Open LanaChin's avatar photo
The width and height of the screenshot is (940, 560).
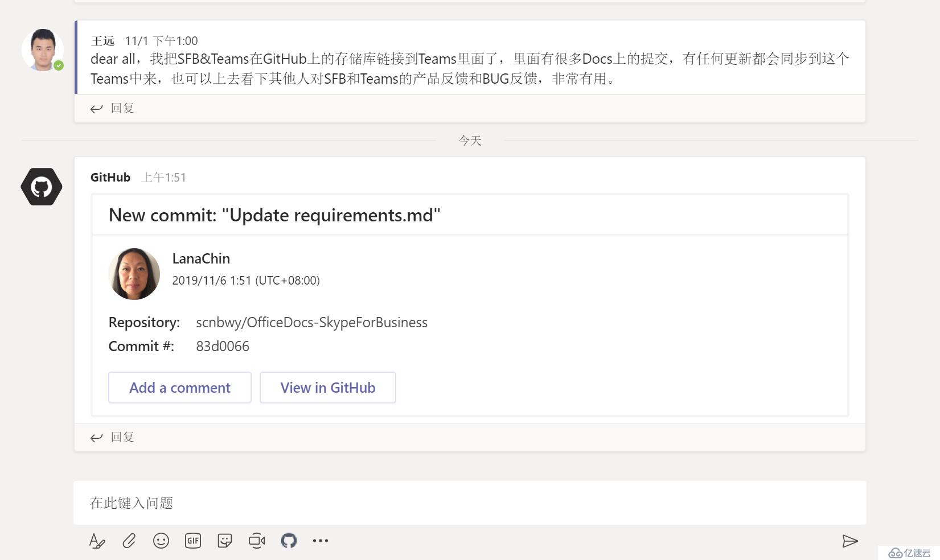click(x=134, y=274)
